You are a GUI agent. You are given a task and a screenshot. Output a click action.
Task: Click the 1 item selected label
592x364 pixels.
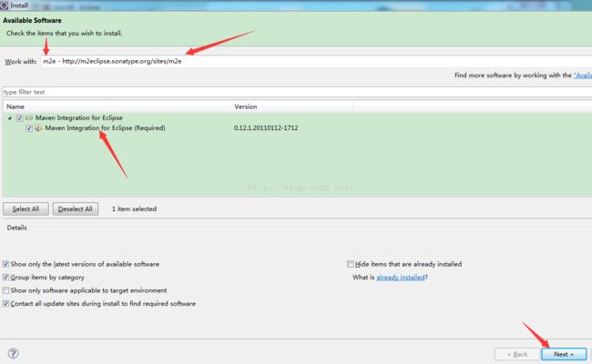coord(134,208)
